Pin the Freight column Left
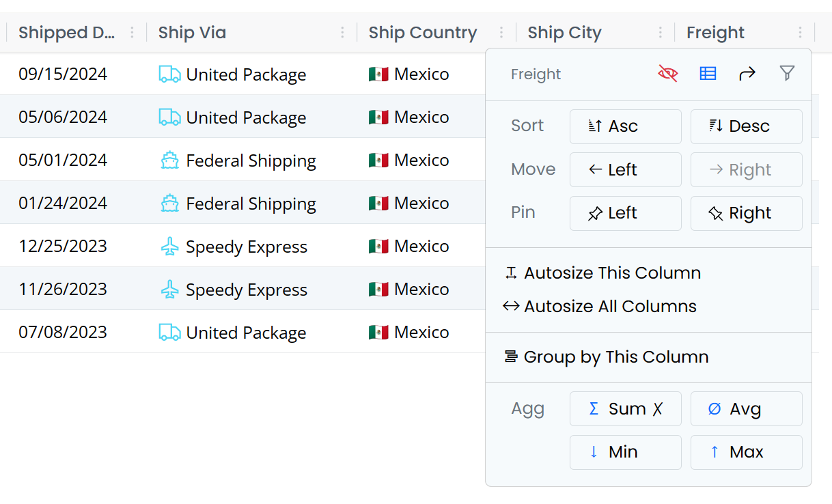This screenshot has height=504, width=832. point(625,213)
